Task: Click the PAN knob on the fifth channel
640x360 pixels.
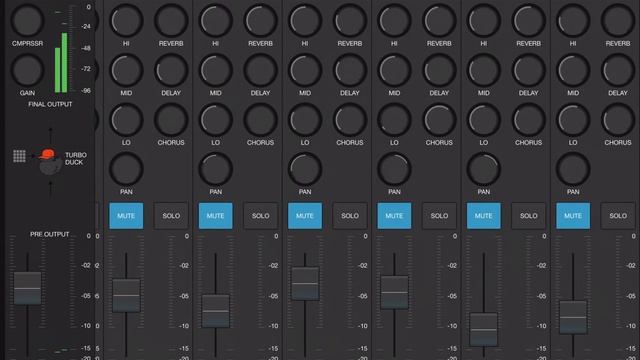Action: pos(484,169)
